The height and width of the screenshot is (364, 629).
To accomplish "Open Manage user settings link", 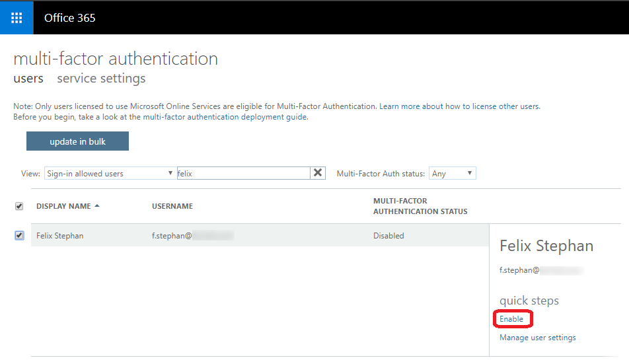I will tap(537, 338).
